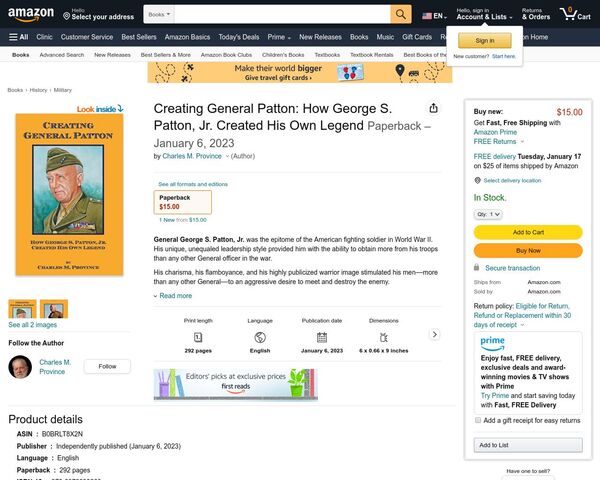Click the Dimensions ruler icon
This screenshot has width=600, height=480.
pyautogui.click(x=383, y=337)
